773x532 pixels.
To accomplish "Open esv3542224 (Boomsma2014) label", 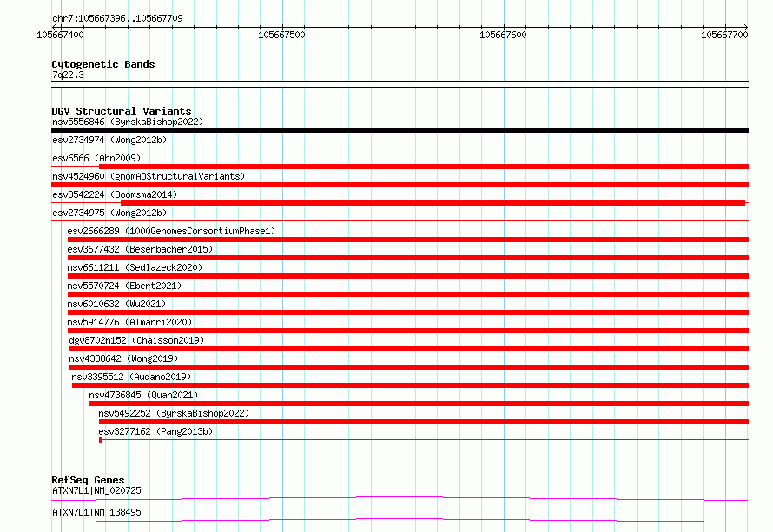I will coord(115,194).
